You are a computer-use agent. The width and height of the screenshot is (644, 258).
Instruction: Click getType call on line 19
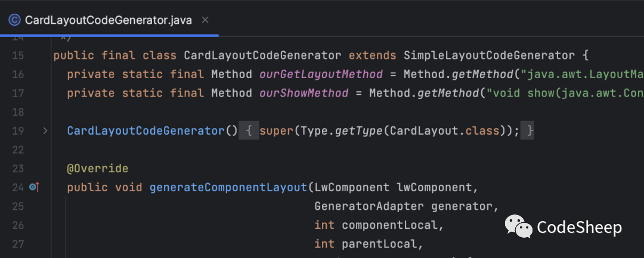pyautogui.click(x=359, y=131)
